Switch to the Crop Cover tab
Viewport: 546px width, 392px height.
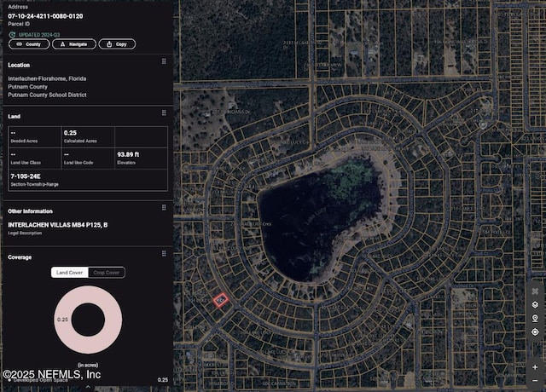(x=107, y=273)
